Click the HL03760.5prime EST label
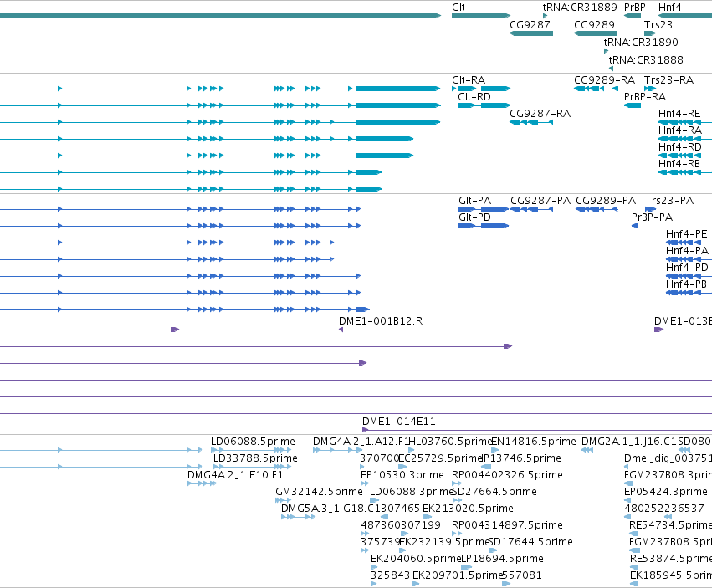 tap(450, 442)
